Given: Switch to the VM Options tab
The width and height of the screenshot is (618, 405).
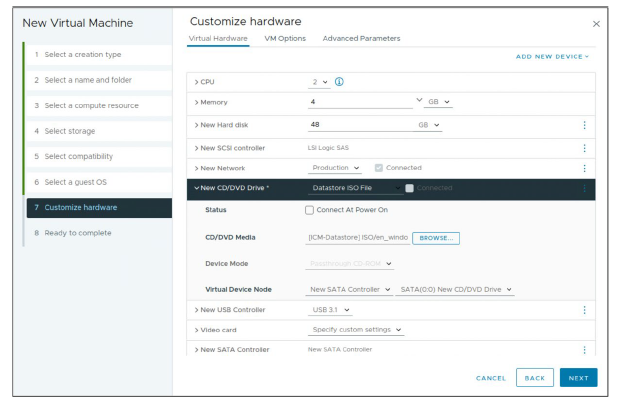Looking at the screenshot, I should click(285, 38).
